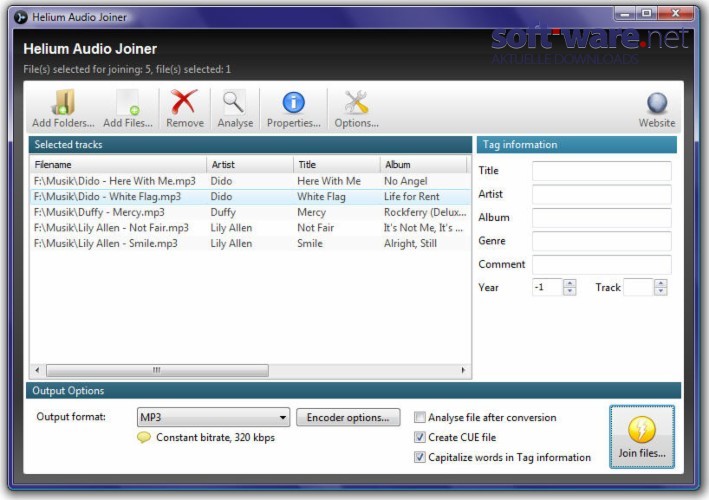This screenshot has height=500, width=709.
Task: Toggle Capitalize words in Tag information
Action: (x=420, y=457)
